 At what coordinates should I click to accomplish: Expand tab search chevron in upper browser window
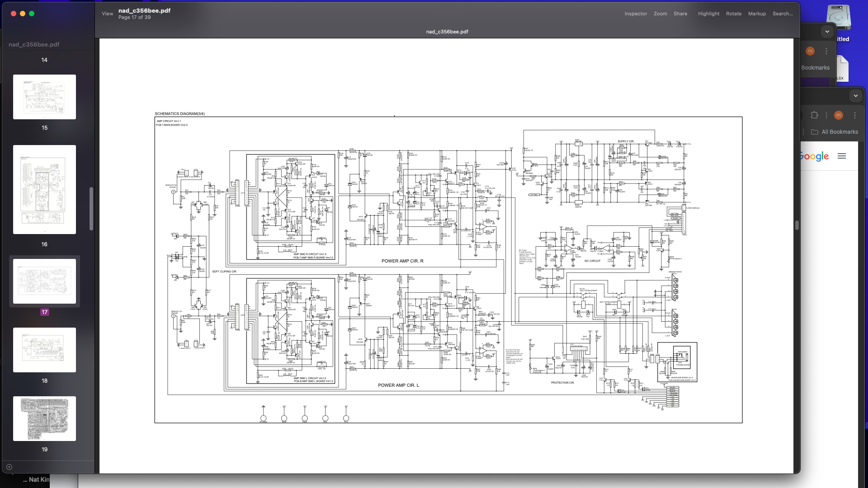click(x=827, y=32)
